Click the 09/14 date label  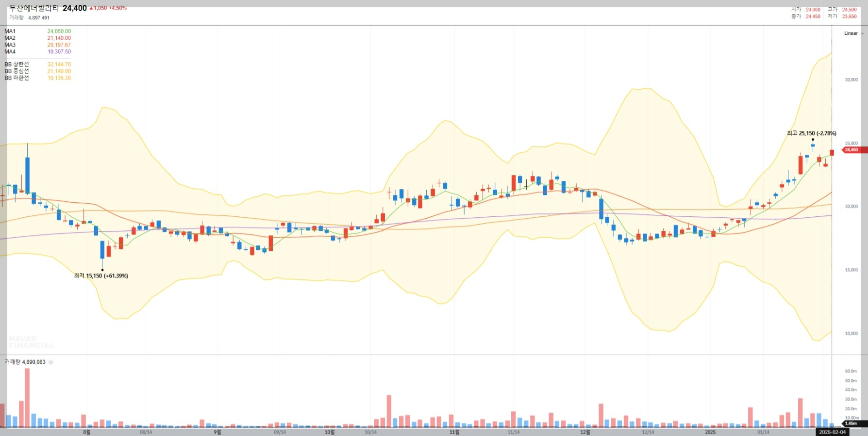point(280,432)
